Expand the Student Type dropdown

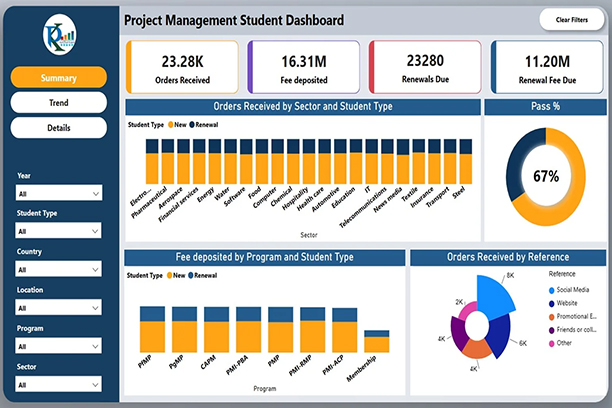59,230
